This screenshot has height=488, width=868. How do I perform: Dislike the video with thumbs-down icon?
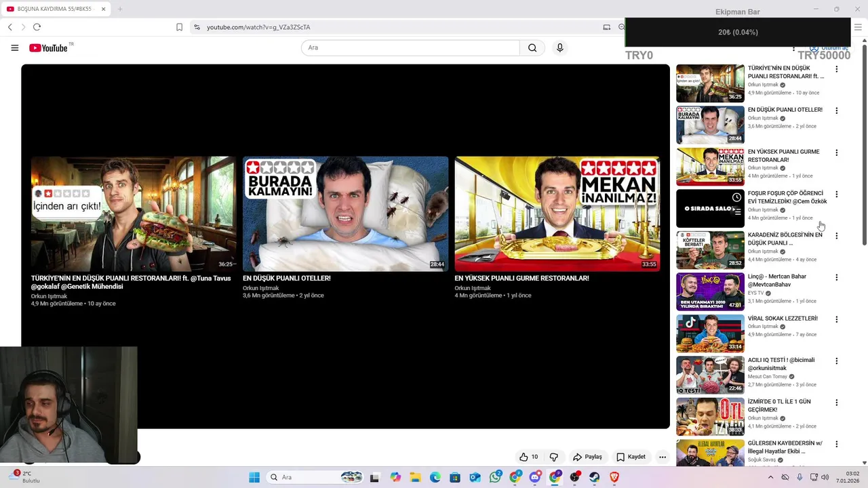coord(553,457)
